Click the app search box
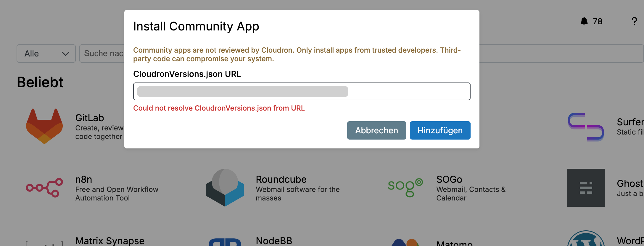This screenshot has height=246, width=644. [102, 54]
